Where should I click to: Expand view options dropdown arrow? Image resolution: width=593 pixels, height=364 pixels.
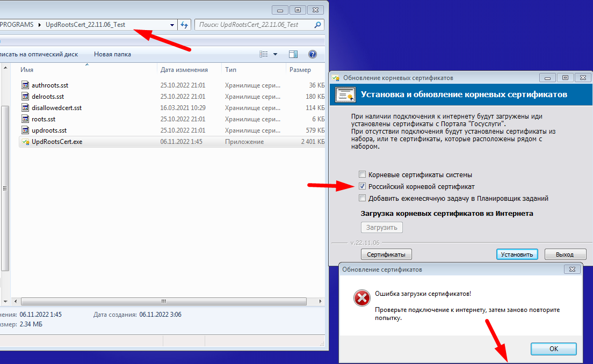276,54
